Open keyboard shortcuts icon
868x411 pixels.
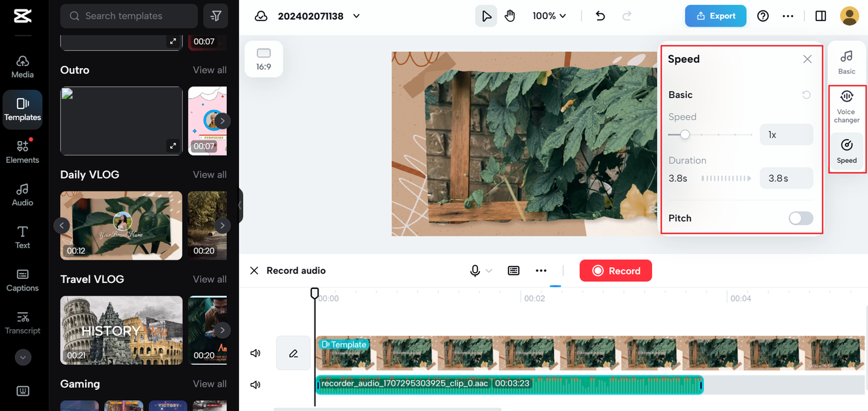[22, 391]
